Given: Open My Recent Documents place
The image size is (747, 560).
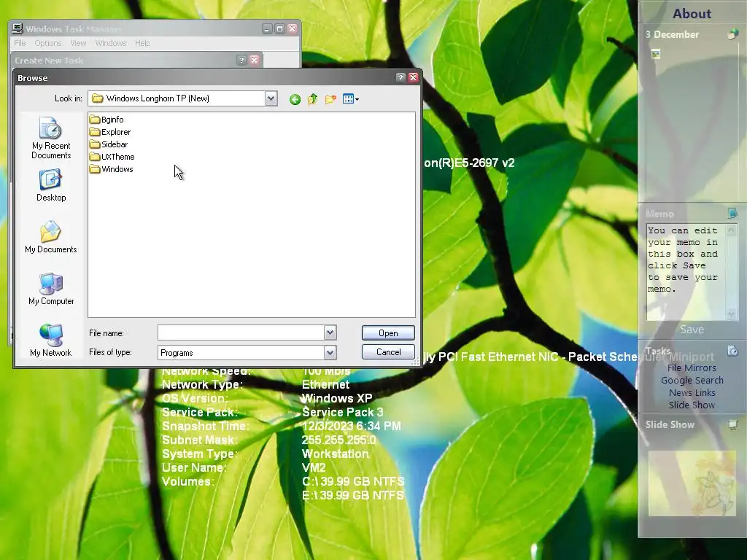Looking at the screenshot, I should point(51,138).
